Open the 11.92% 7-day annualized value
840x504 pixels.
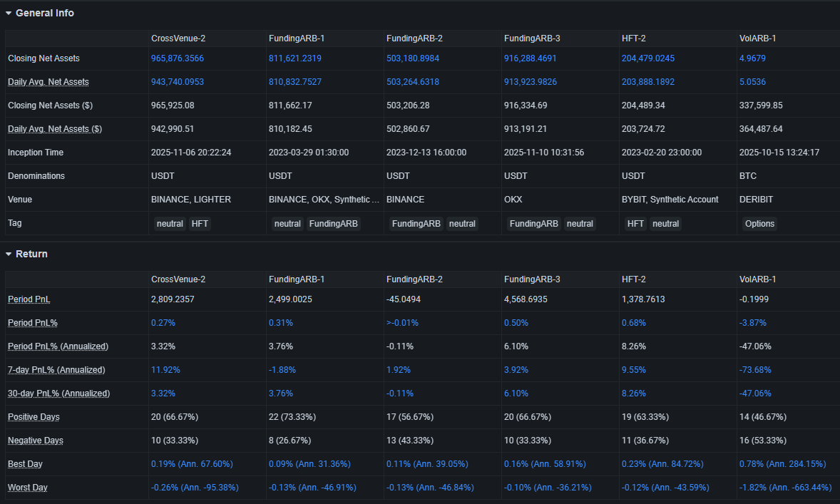pyautogui.click(x=165, y=370)
